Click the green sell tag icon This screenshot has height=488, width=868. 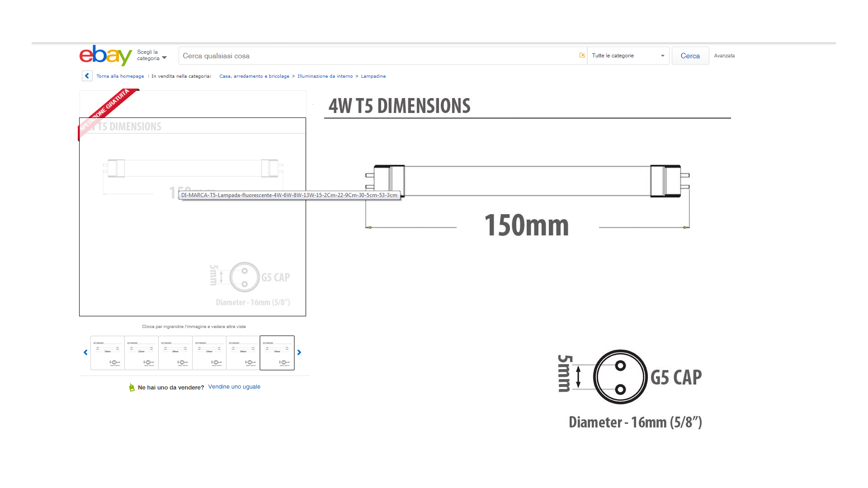tap(132, 387)
